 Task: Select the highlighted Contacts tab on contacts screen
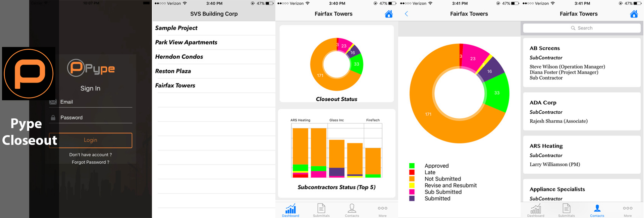(x=597, y=210)
